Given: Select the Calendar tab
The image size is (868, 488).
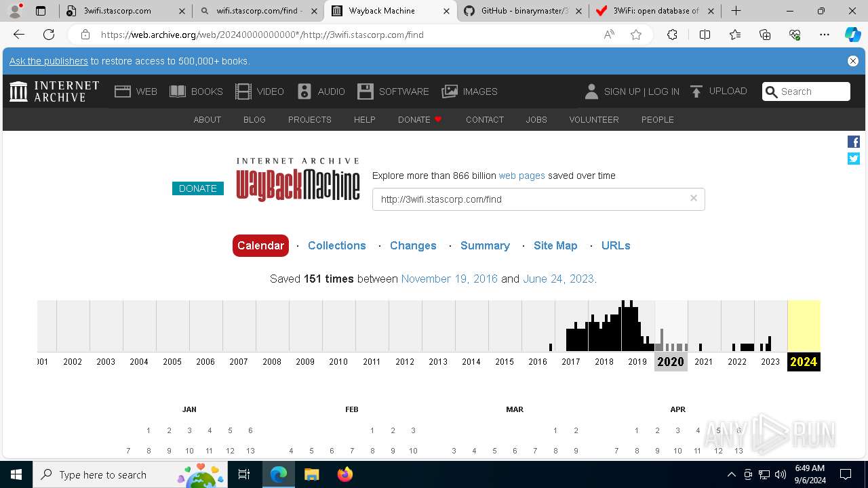Looking at the screenshot, I should pyautogui.click(x=260, y=245).
